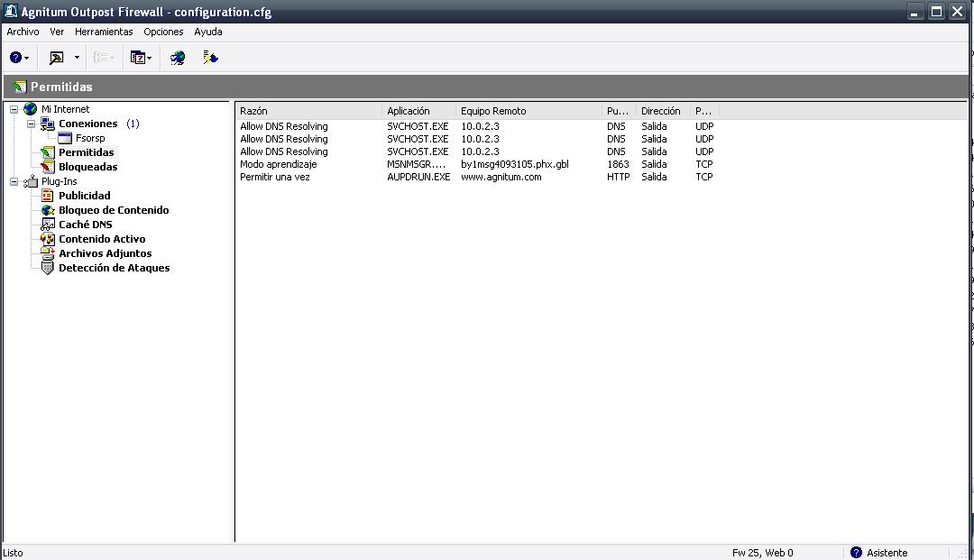Click the wizard star toolbar icon
The height and width of the screenshot is (560, 974).
pyautogui.click(x=210, y=58)
